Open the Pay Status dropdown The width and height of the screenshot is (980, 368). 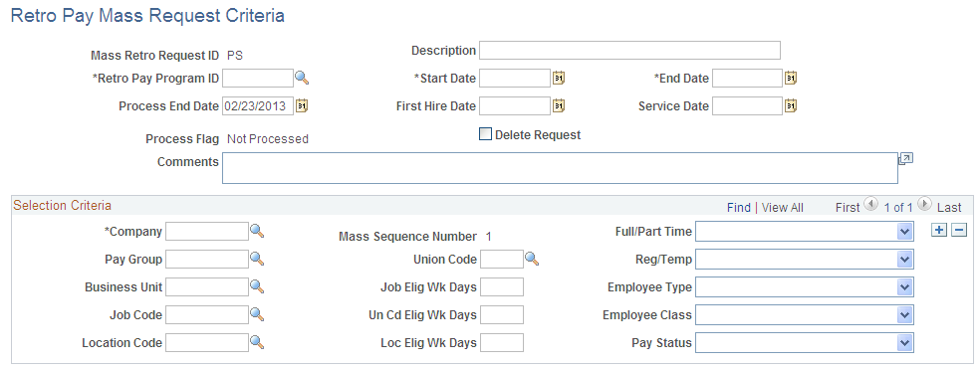pyautogui.click(x=805, y=342)
